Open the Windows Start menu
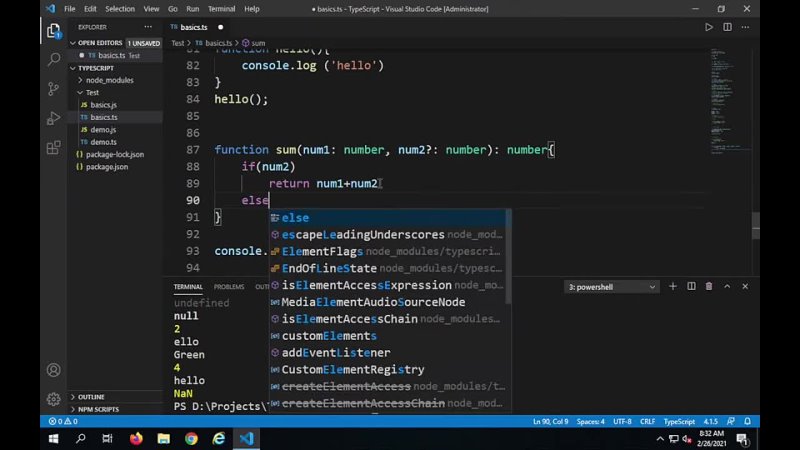 [x=54, y=439]
